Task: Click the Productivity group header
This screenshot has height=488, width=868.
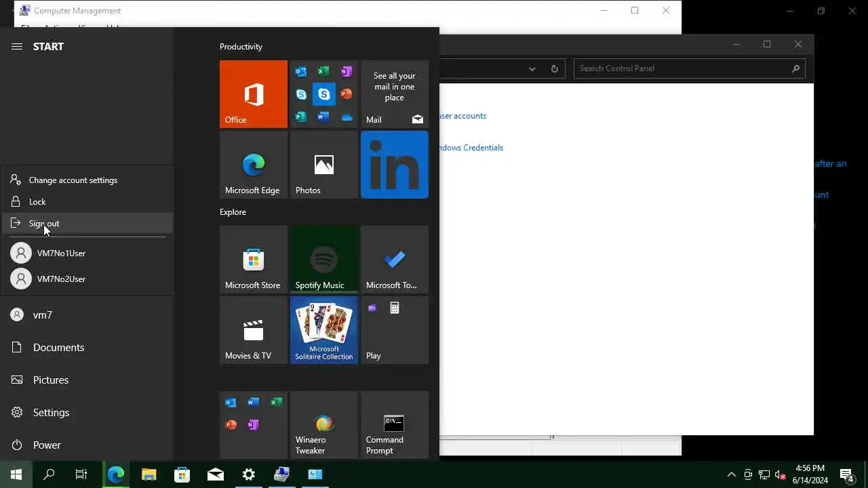Action: click(x=241, y=47)
